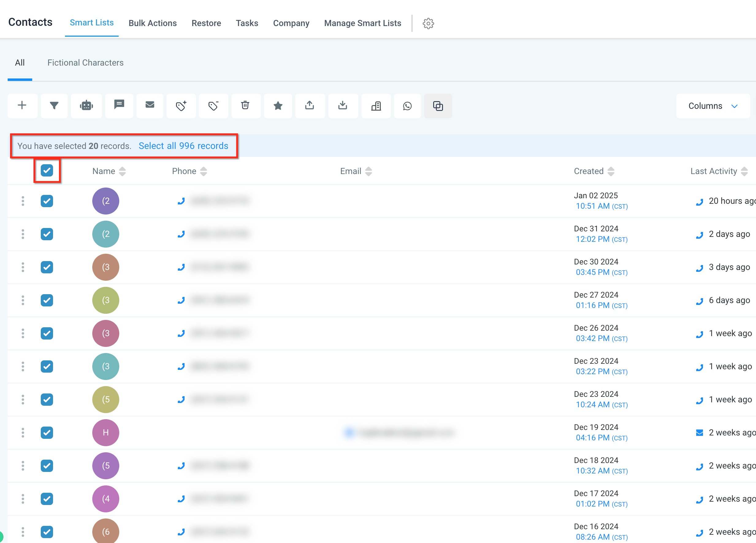756x543 pixels.
Task: Open the Fictional Characters smart list tab
Action: click(x=85, y=63)
